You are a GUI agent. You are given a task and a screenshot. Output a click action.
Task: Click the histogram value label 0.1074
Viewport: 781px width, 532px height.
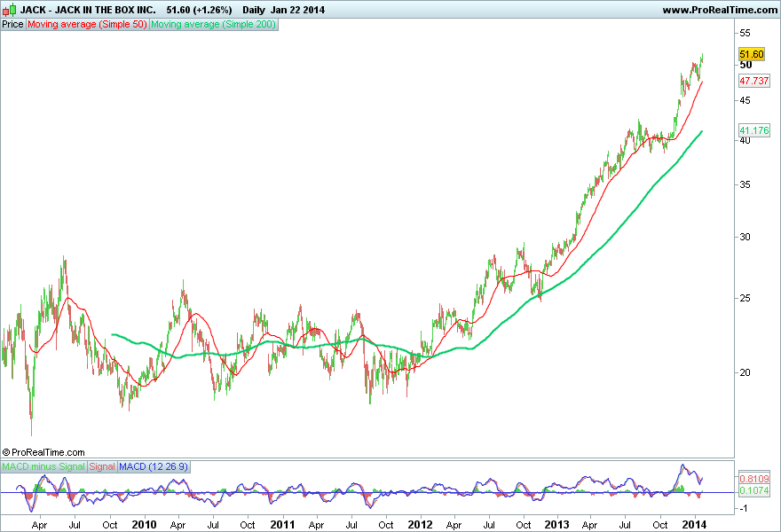pyautogui.click(x=754, y=490)
